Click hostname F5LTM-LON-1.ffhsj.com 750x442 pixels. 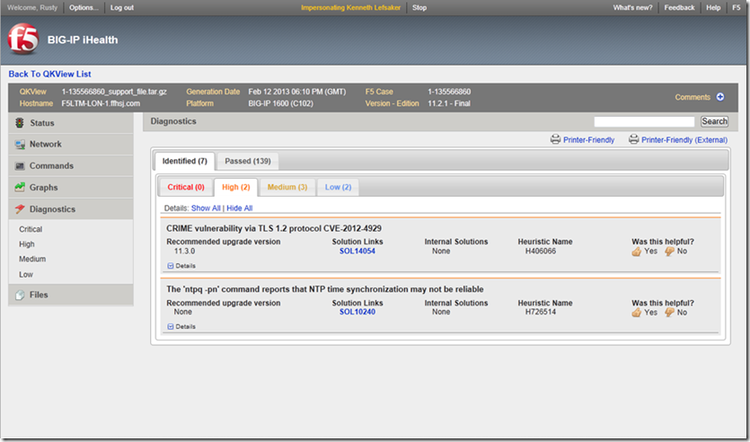coord(101,103)
